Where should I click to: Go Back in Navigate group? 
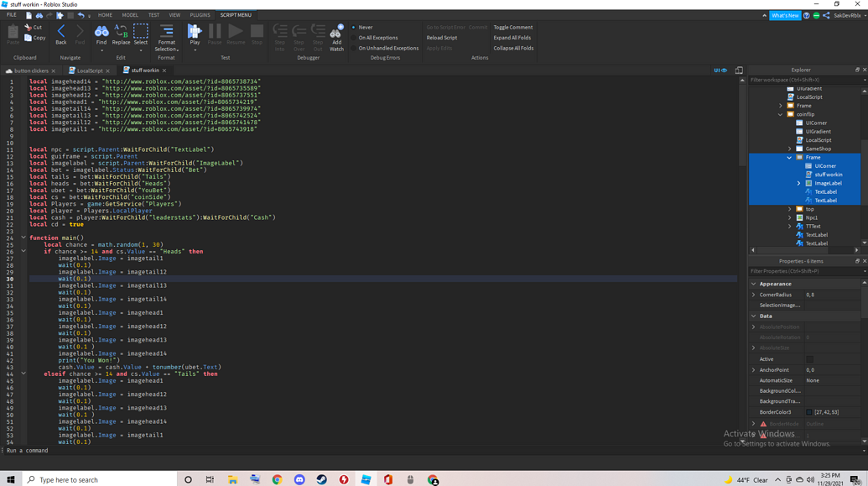61,34
